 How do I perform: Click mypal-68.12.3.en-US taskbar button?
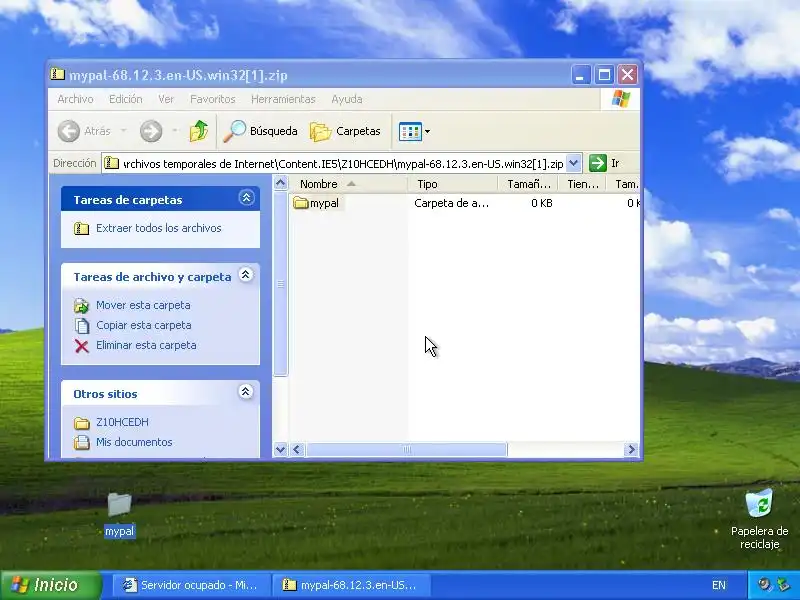click(x=351, y=585)
